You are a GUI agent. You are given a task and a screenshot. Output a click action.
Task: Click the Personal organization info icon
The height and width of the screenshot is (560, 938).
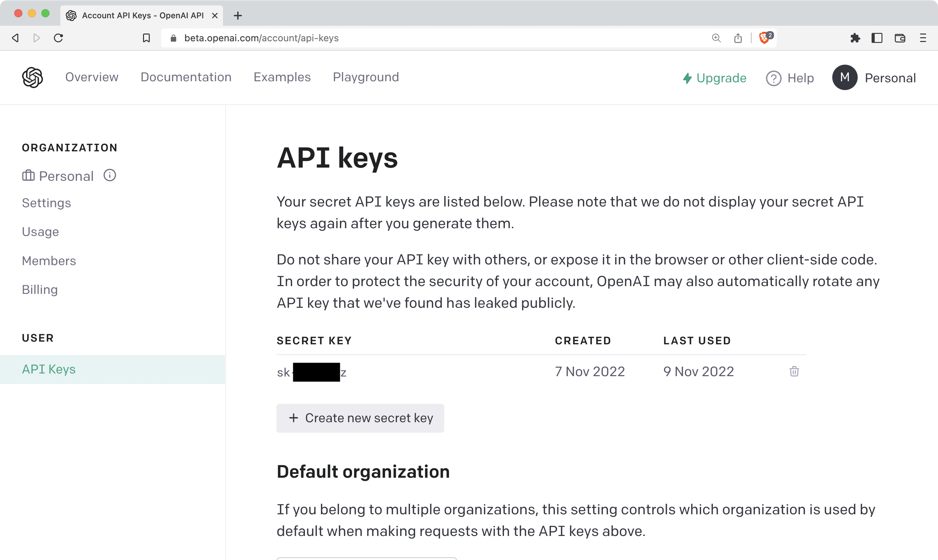click(x=108, y=176)
